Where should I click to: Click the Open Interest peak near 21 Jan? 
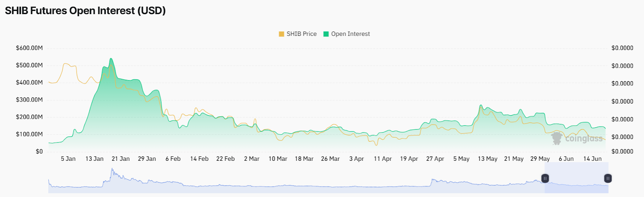[111, 59]
